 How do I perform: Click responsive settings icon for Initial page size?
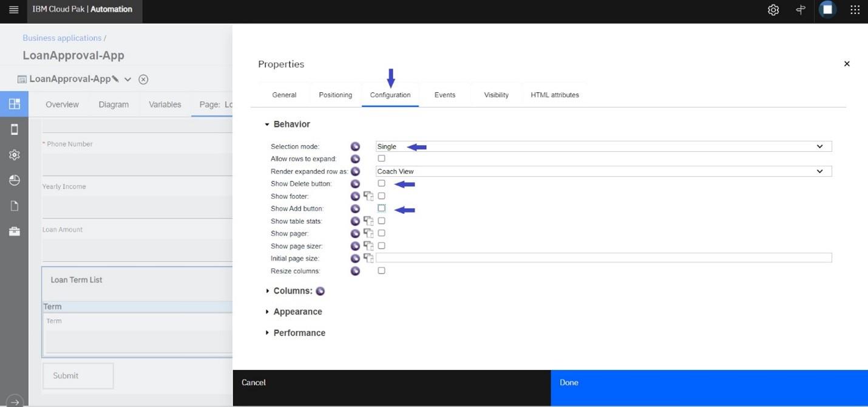[x=368, y=258]
